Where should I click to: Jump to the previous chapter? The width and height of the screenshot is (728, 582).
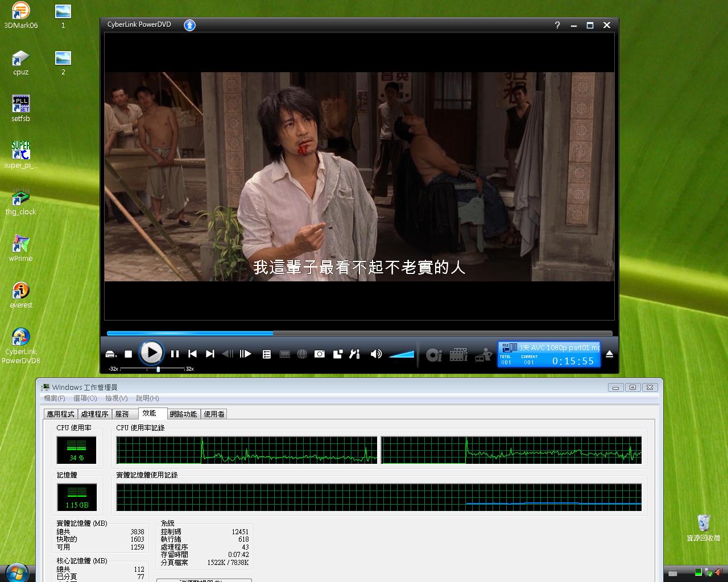[192, 354]
